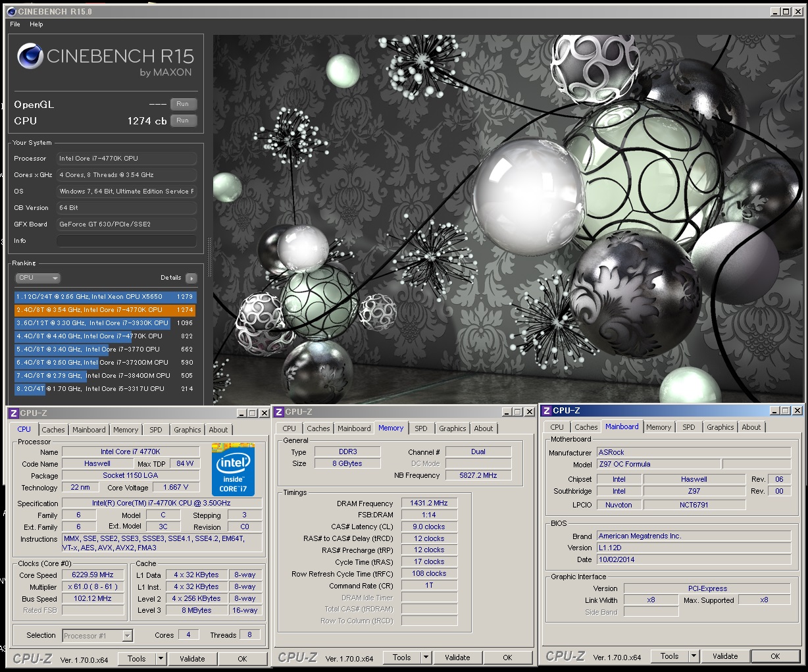Open the File menu in Cinebench
The width and height of the screenshot is (808, 672).
15,24
